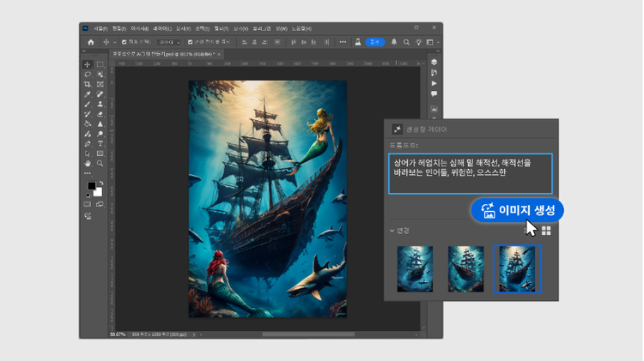Close the open document tab with X
The height and width of the screenshot is (361, 644).
click(x=219, y=54)
